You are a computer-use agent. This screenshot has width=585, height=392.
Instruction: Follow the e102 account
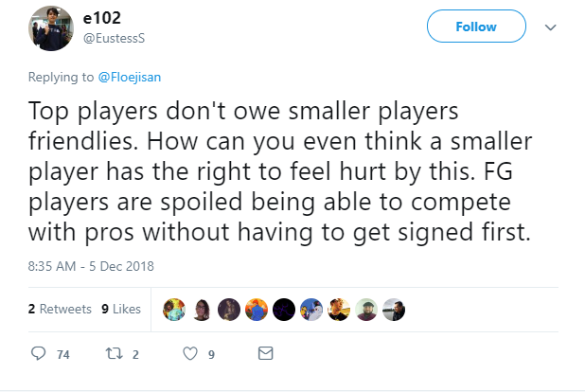click(476, 27)
